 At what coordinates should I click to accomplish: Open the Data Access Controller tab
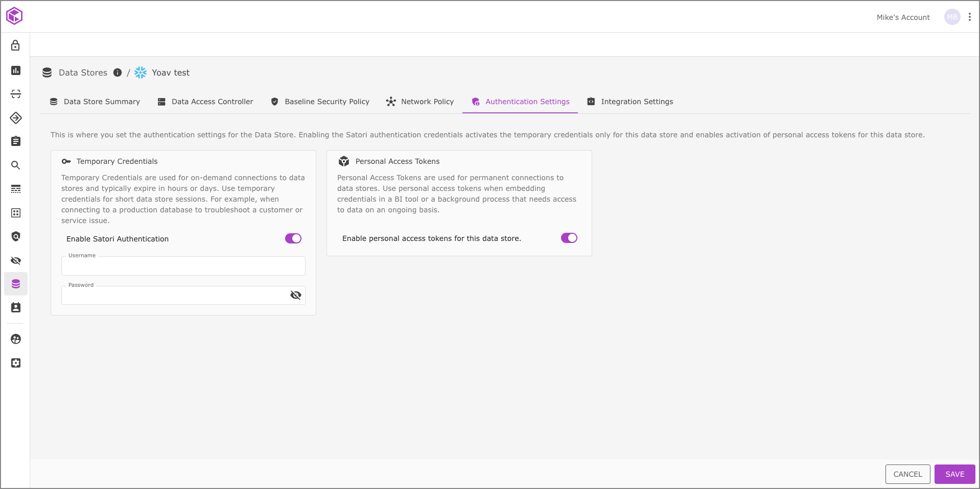click(x=205, y=102)
